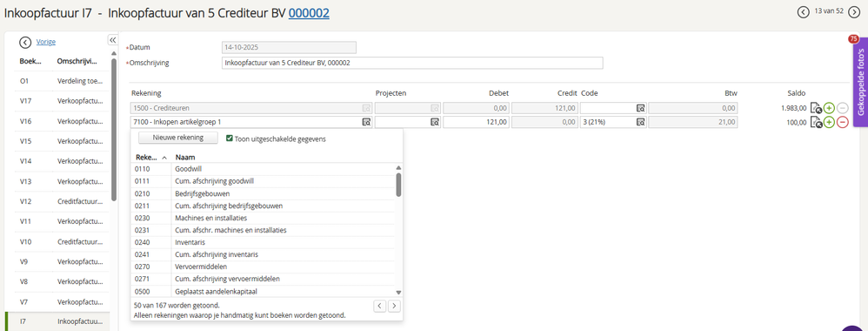Open document icon on the 100,00 row

click(x=816, y=123)
